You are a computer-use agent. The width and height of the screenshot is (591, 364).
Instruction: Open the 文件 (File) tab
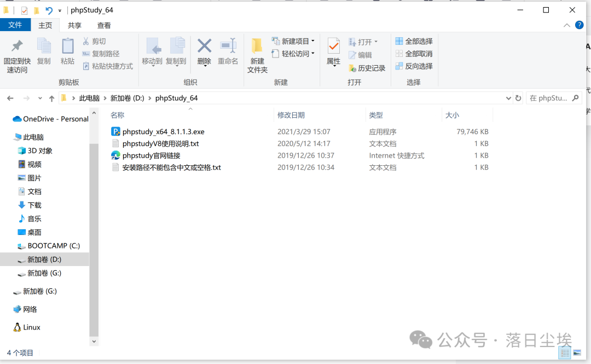pos(15,25)
